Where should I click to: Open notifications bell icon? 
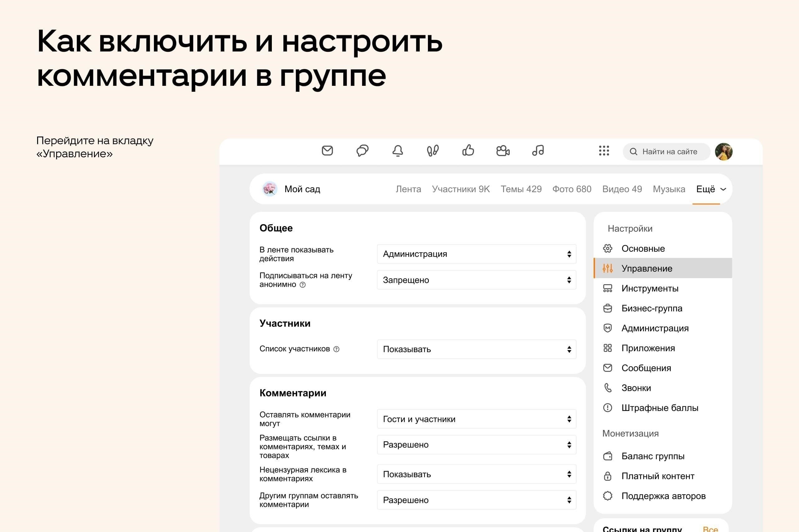pyautogui.click(x=398, y=151)
